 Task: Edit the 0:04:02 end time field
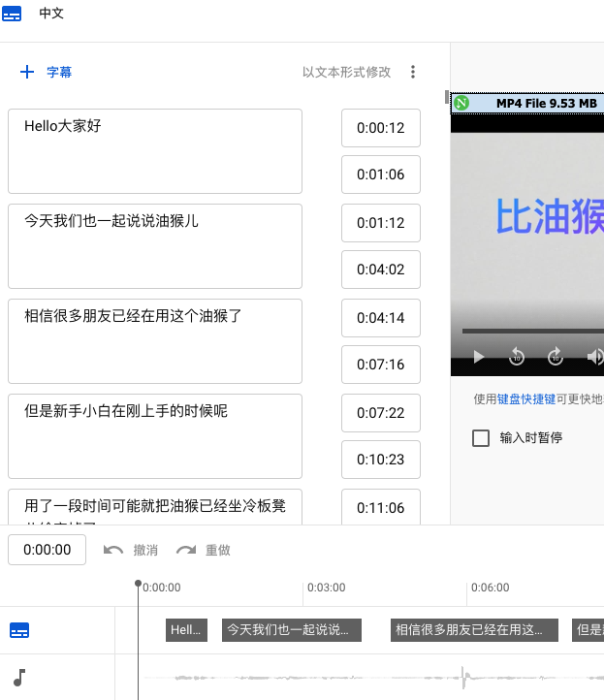pyautogui.click(x=380, y=270)
